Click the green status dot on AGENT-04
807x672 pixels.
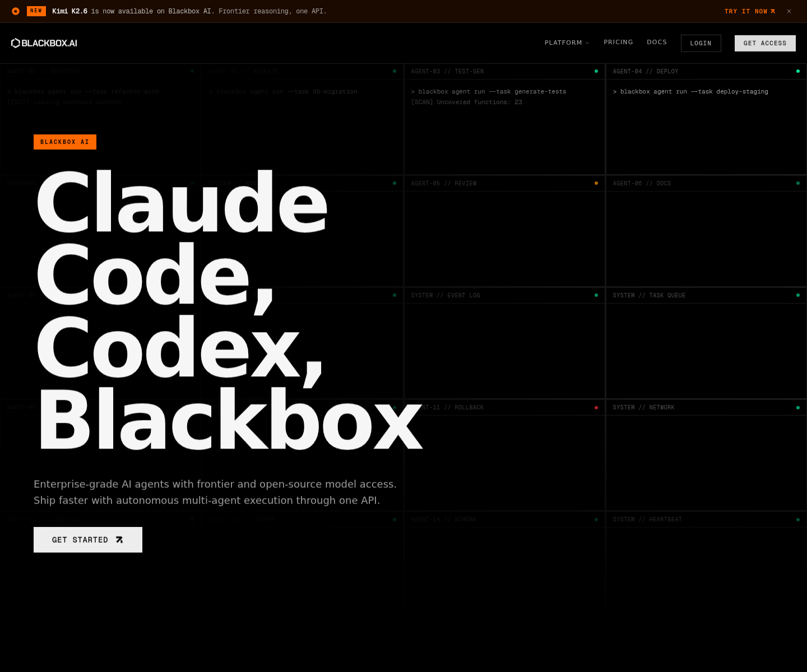798,71
